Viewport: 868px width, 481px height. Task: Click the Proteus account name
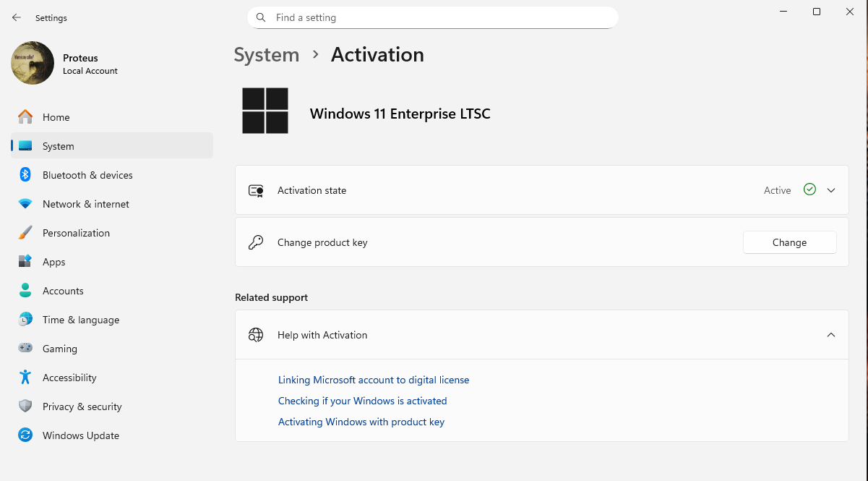[80, 58]
